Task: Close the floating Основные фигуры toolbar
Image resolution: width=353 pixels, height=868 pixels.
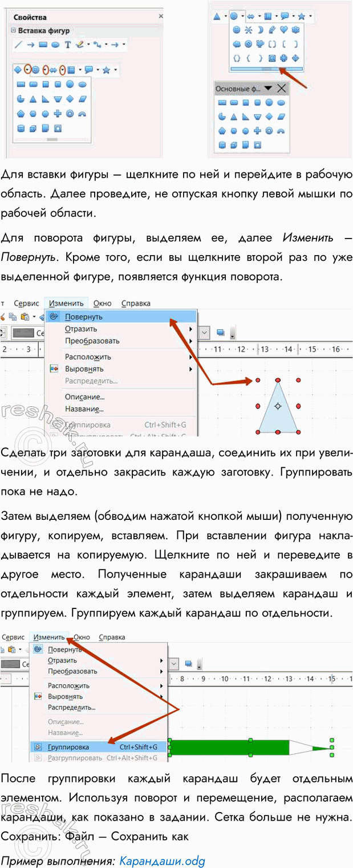Action: pyautogui.click(x=281, y=88)
